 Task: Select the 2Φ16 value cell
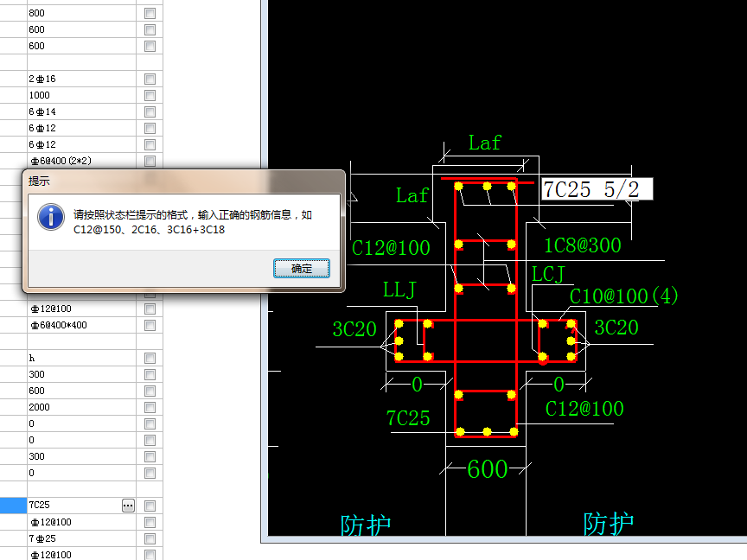(x=81, y=79)
